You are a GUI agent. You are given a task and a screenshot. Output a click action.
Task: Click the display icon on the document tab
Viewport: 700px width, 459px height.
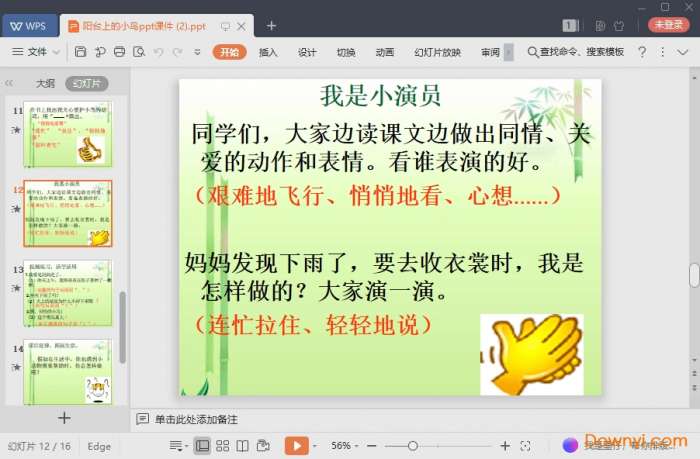225,26
